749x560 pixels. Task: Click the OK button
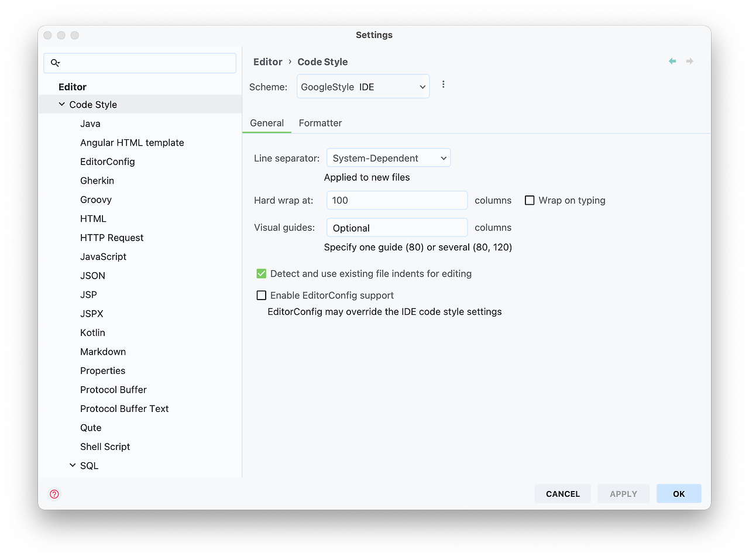[x=679, y=494]
